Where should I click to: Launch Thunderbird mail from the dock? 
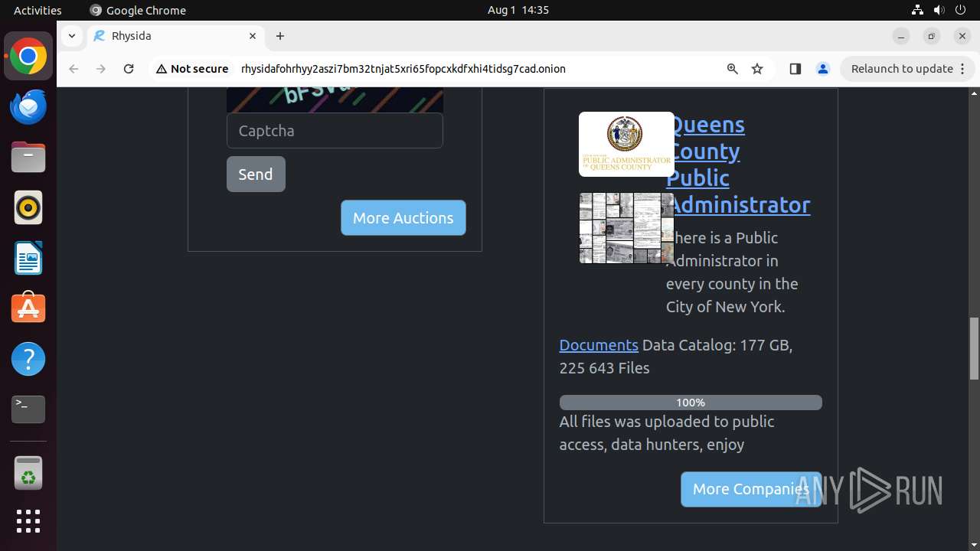28,107
